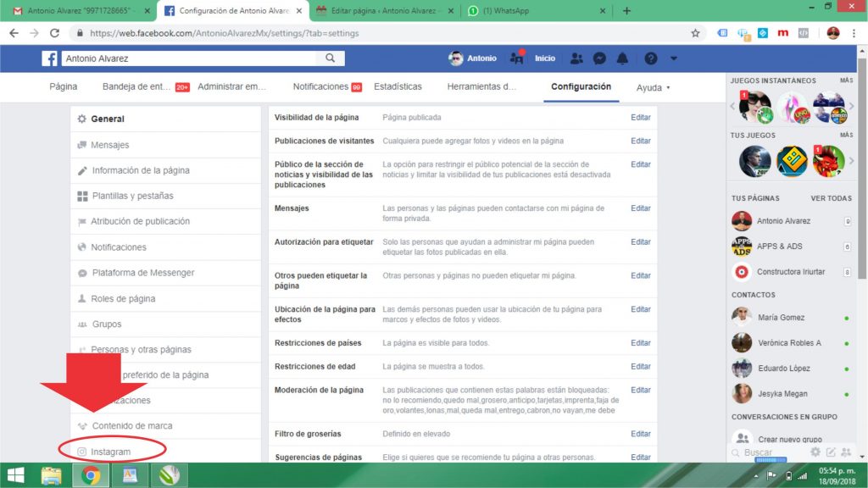Open File Explorer from taskbar
The height and width of the screenshot is (488, 868).
(x=52, y=475)
